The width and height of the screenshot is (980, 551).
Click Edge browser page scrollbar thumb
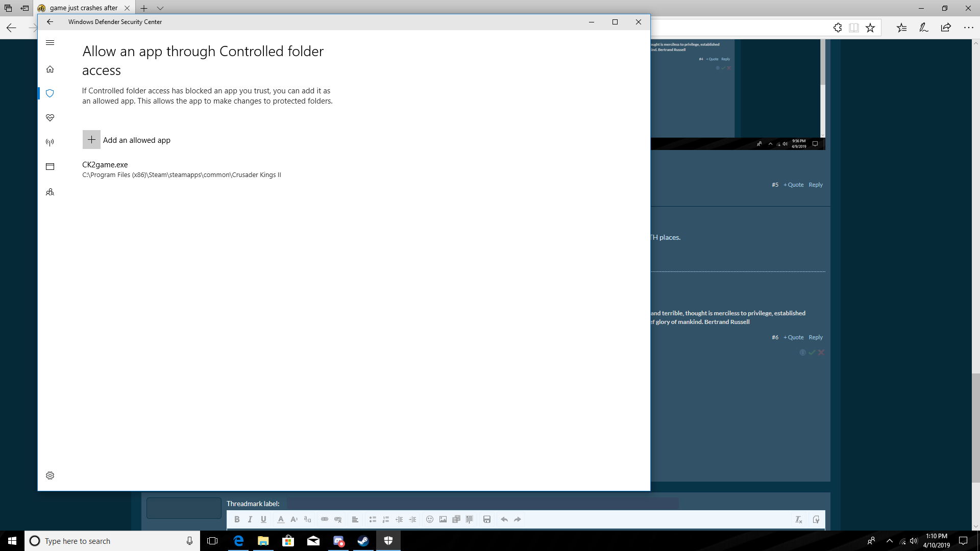click(x=975, y=428)
